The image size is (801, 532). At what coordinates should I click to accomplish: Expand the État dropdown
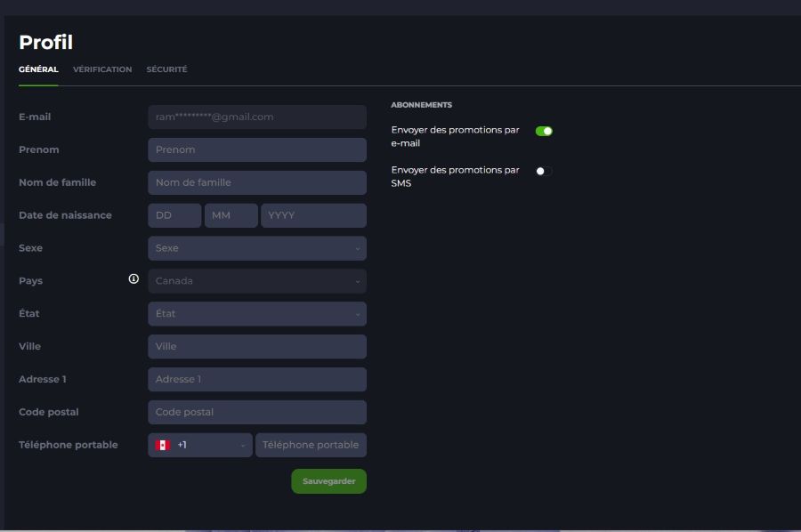(x=257, y=313)
